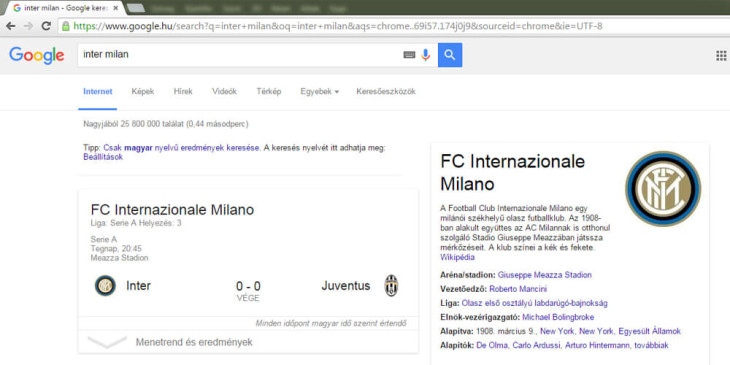Switch to the Térkép tab
Image resolution: width=730 pixels, height=365 pixels.
coord(269,92)
